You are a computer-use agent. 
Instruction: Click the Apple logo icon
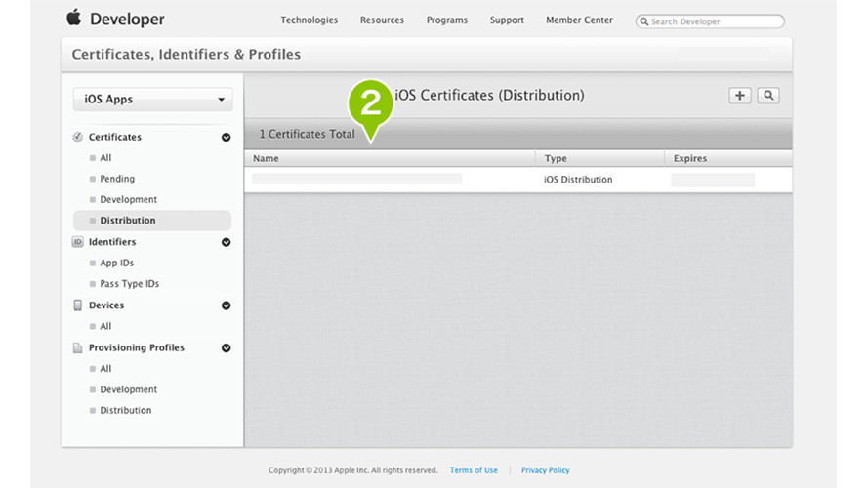[73, 18]
